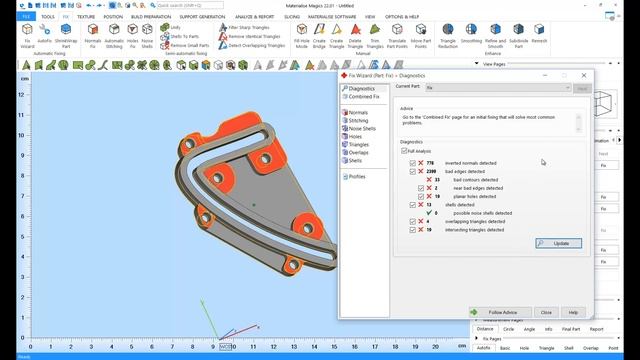This screenshot has height=360, width=640.
Task: Click 'bad contours detected' diagnostics text
Action: coord(476,180)
